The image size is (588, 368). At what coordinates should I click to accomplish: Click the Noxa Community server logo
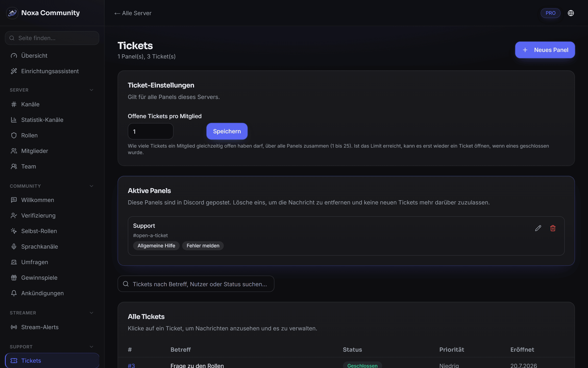click(x=12, y=13)
